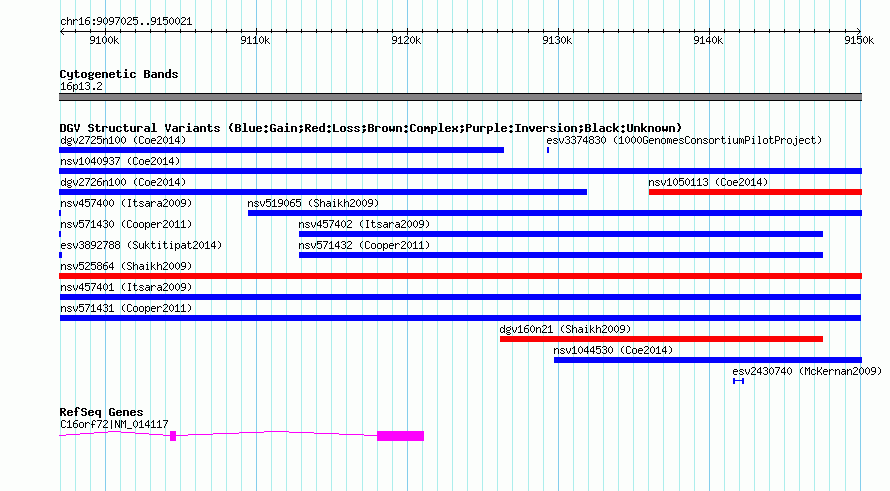The height and width of the screenshot is (491, 890).
Task: Click the 9110k ruler tick label
Action: pos(255,40)
